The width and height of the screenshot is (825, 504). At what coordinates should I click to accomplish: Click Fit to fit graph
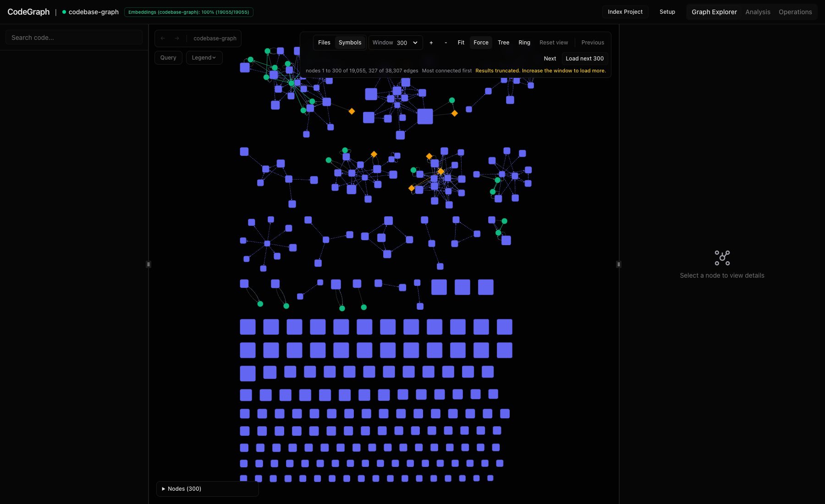[x=461, y=43]
